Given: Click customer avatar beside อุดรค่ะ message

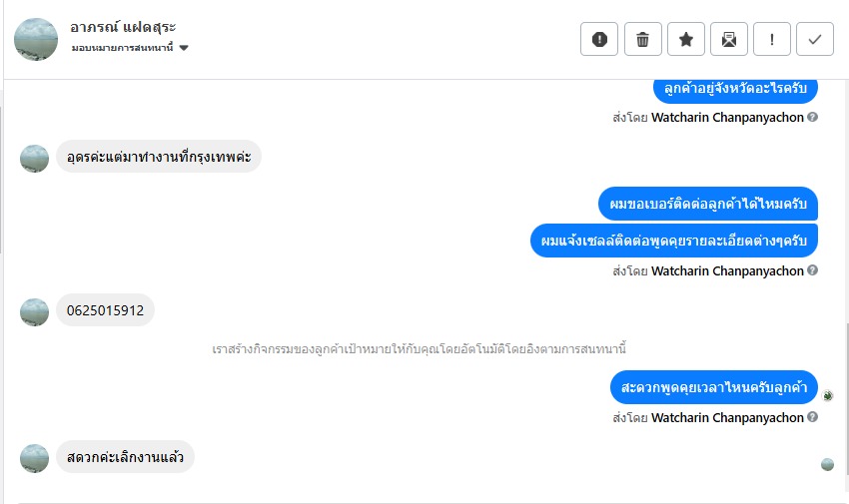Looking at the screenshot, I should click(x=35, y=158).
